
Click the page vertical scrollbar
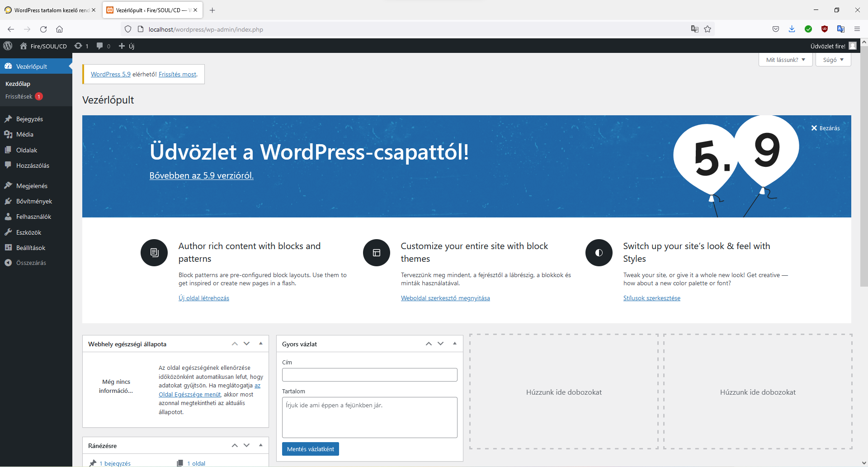864,167
